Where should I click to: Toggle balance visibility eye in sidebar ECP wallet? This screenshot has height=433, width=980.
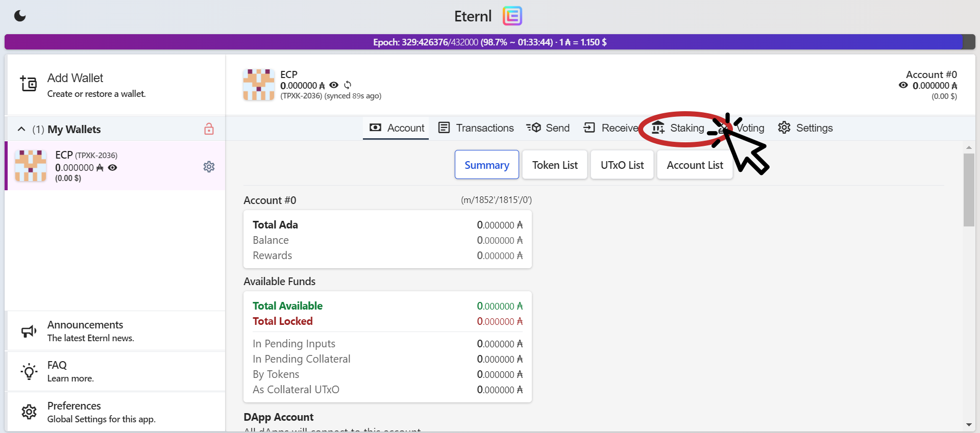point(113,167)
